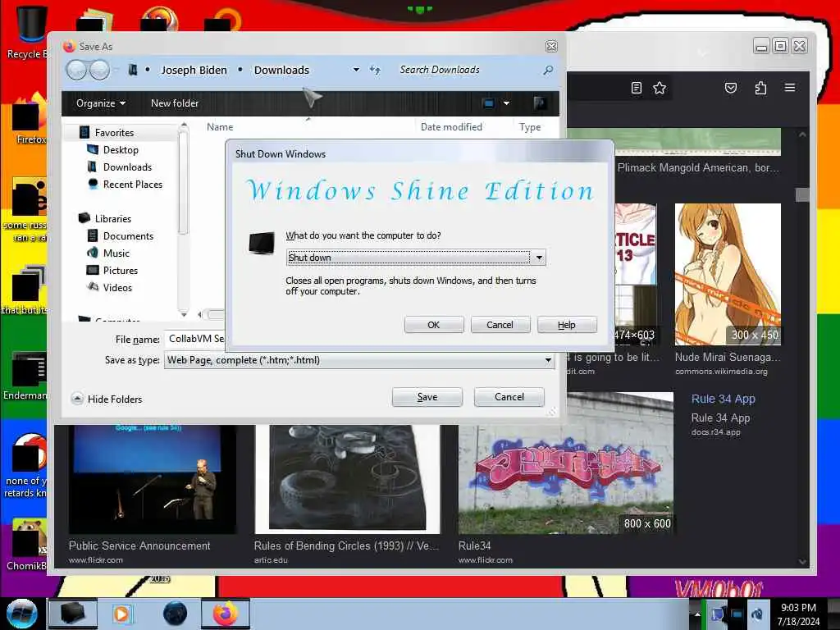840x630 pixels.
Task: Open the Videos library
Action: (x=116, y=288)
